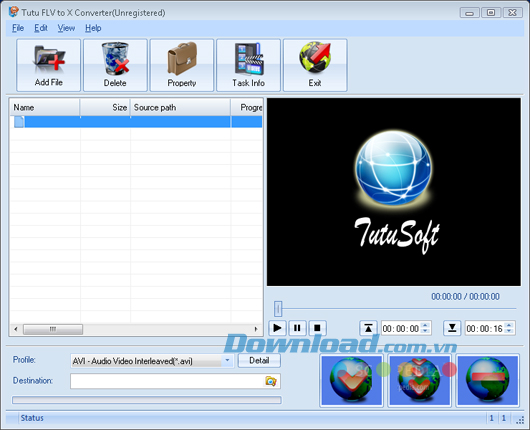The width and height of the screenshot is (530, 430).
Task: Click the Add File toolbar button
Action: click(48, 65)
